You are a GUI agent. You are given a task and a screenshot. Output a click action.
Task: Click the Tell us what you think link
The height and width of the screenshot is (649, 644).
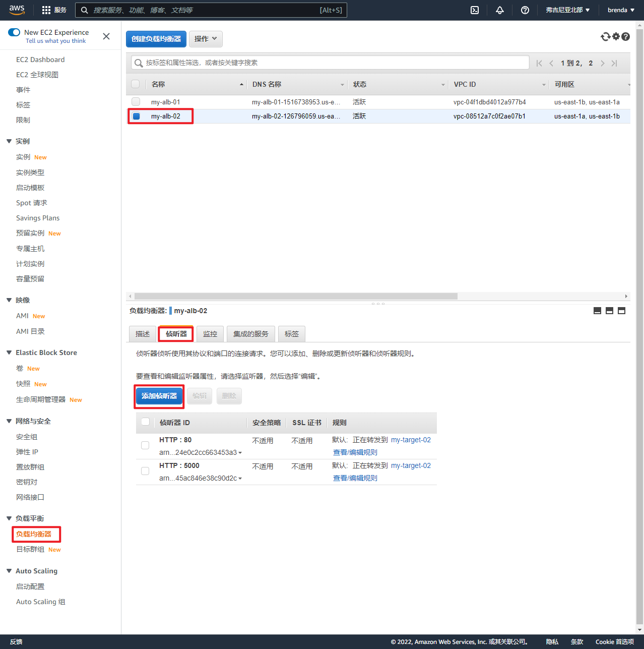tap(55, 41)
